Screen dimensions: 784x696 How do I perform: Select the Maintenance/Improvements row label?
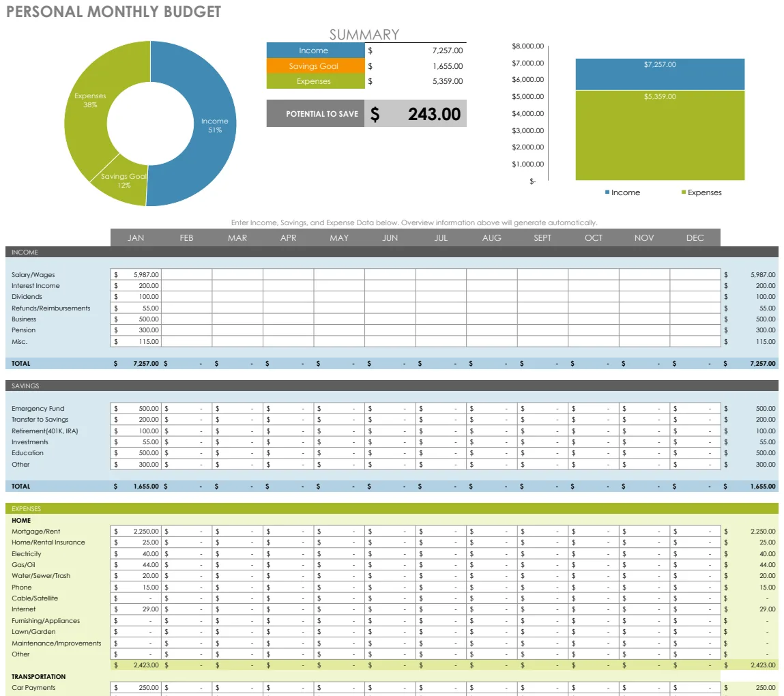click(x=57, y=643)
